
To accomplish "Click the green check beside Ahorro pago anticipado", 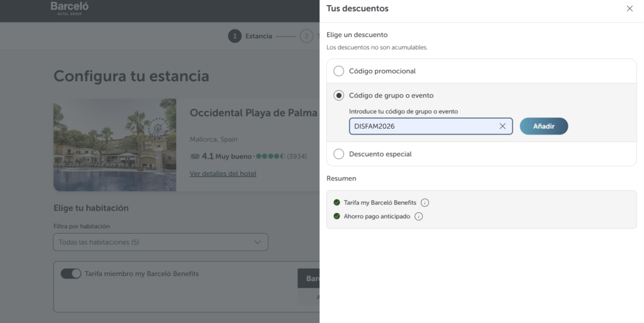I will click(337, 216).
